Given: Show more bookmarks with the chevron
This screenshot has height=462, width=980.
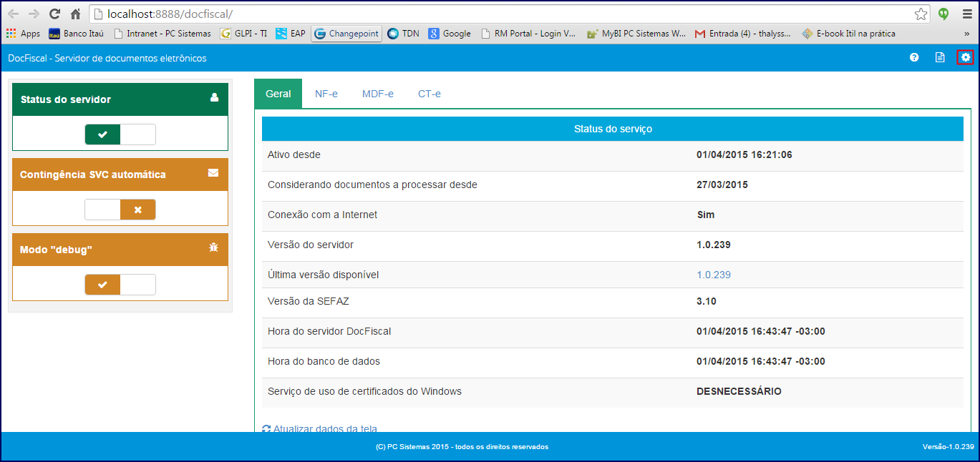Looking at the screenshot, I should coord(967,34).
